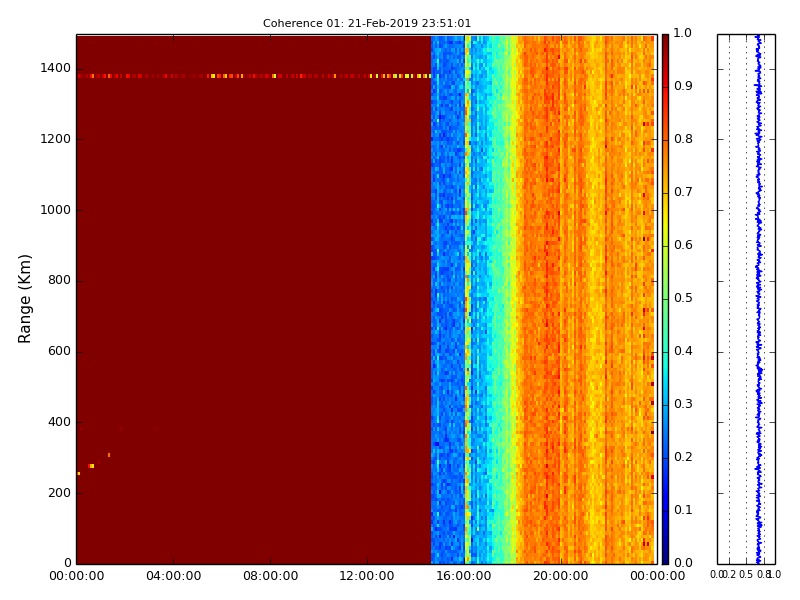Click the colorbar 0.4 label
The height and width of the screenshot is (600, 800).
coord(683,351)
